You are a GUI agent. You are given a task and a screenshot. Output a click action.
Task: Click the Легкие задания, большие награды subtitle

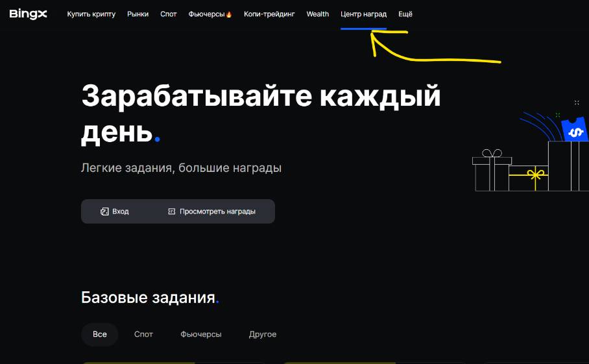point(181,168)
